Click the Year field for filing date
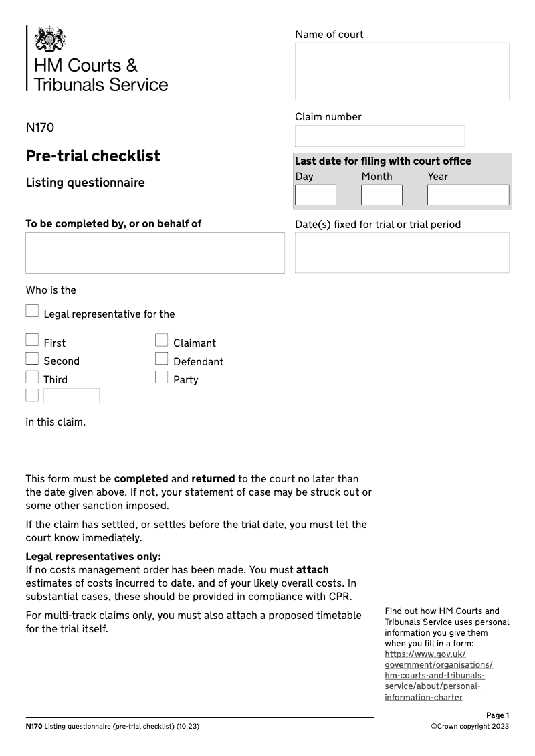Screen dimensions: 535x756 (468, 195)
